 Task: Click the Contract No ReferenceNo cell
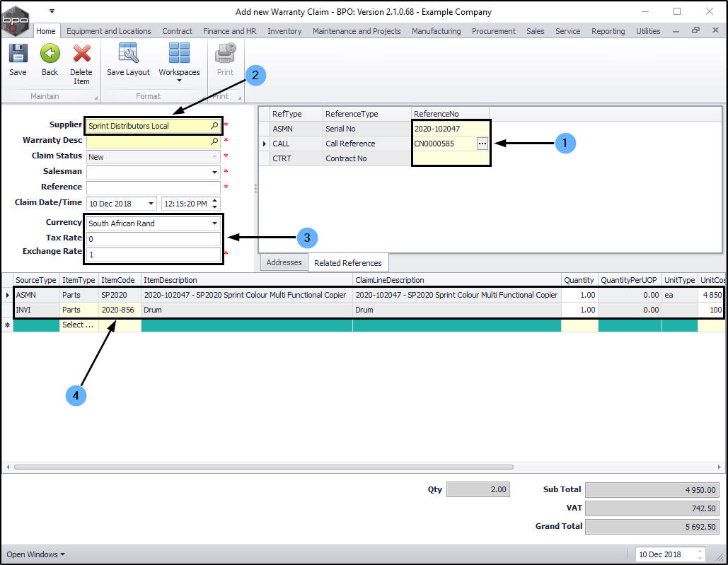(450, 158)
